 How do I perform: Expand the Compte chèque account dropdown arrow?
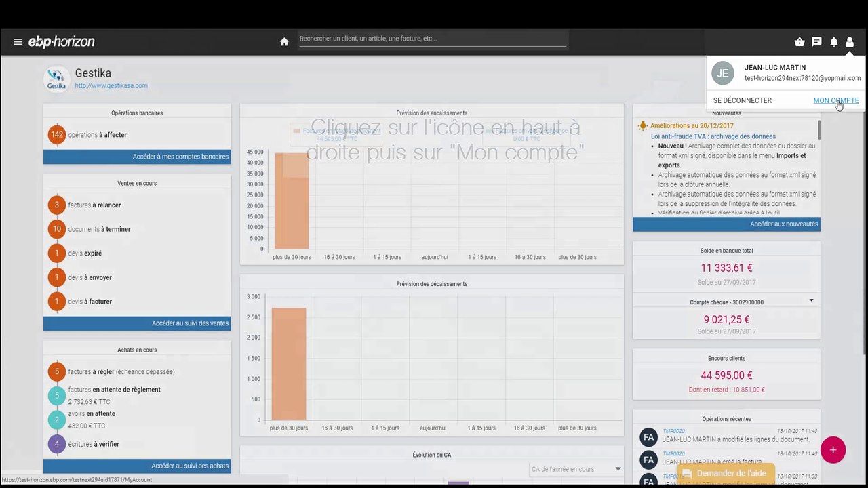click(x=811, y=300)
